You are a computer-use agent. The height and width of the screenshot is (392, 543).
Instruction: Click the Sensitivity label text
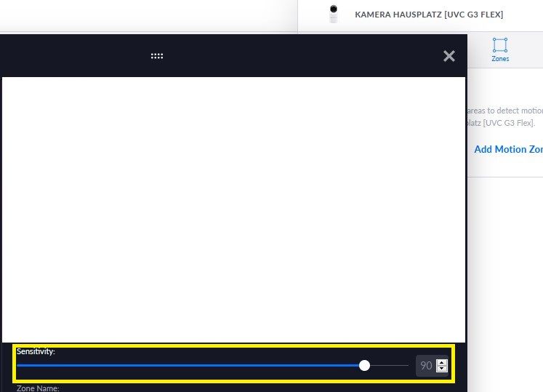click(x=36, y=352)
